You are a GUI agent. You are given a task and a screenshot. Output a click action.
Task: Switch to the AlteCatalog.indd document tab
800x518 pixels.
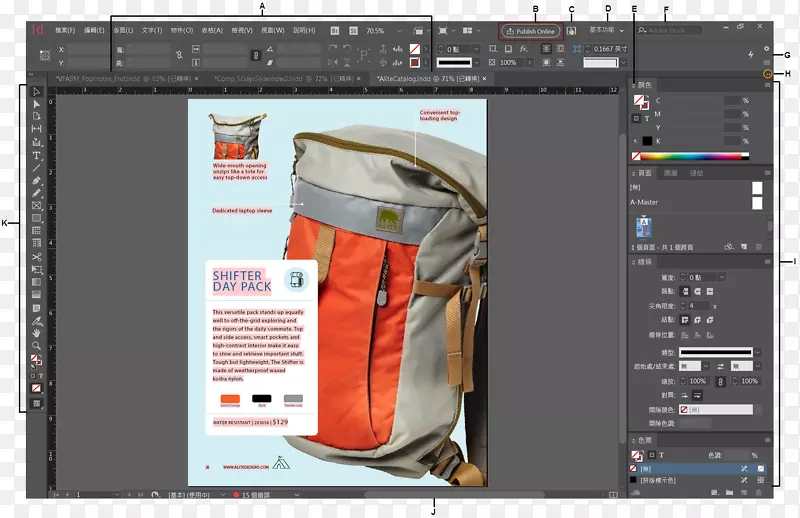[428, 79]
